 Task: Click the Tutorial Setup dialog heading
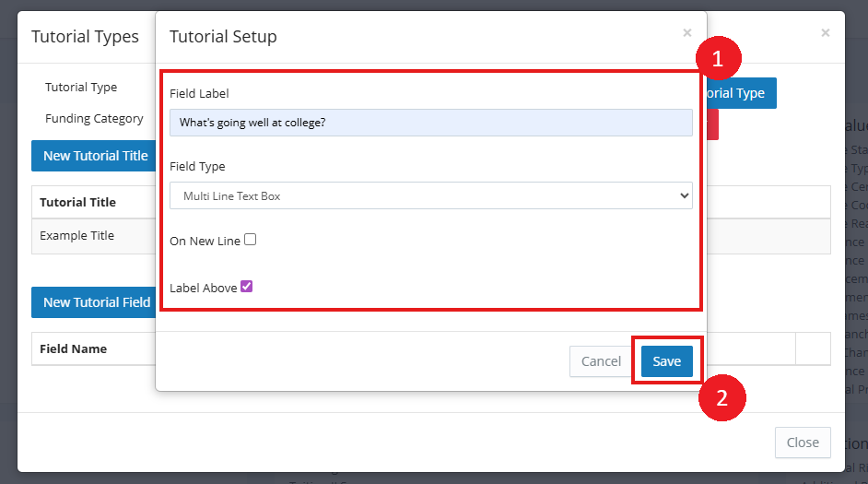pyautogui.click(x=223, y=37)
